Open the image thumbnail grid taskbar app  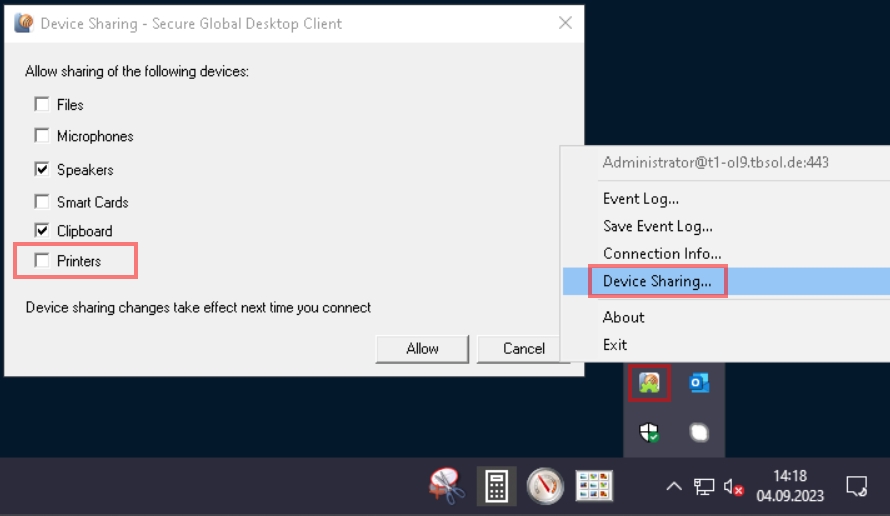[x=594, y=486]
